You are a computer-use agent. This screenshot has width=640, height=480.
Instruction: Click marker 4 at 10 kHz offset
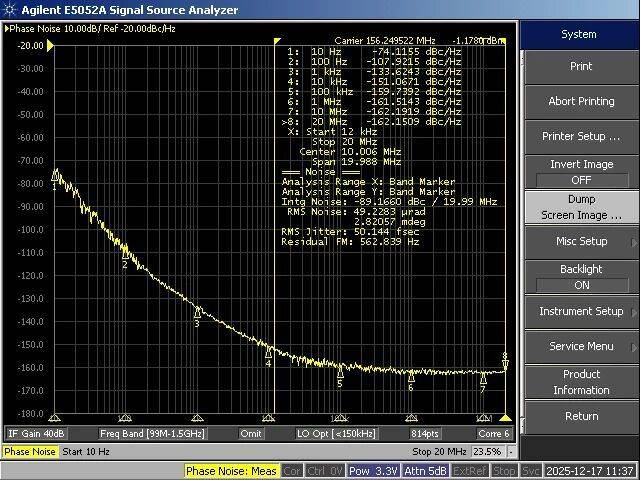tap(268, 352)
